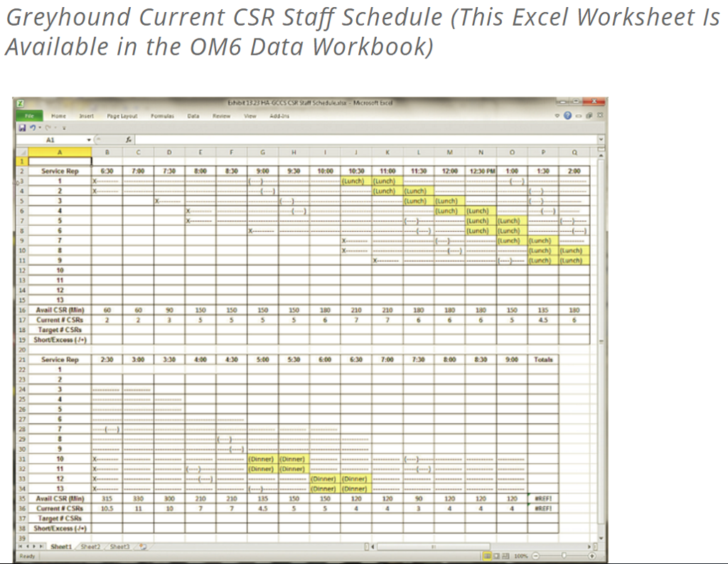The height and width of the screenshot is (564, 728).
Task: Open the File tab
Action: (x=29, y=116)
